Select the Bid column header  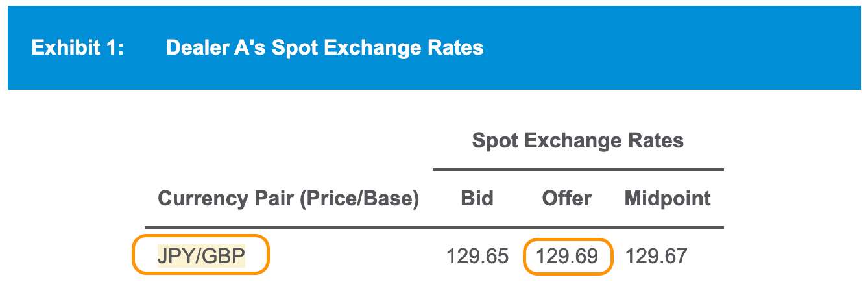tap(476, 198)
